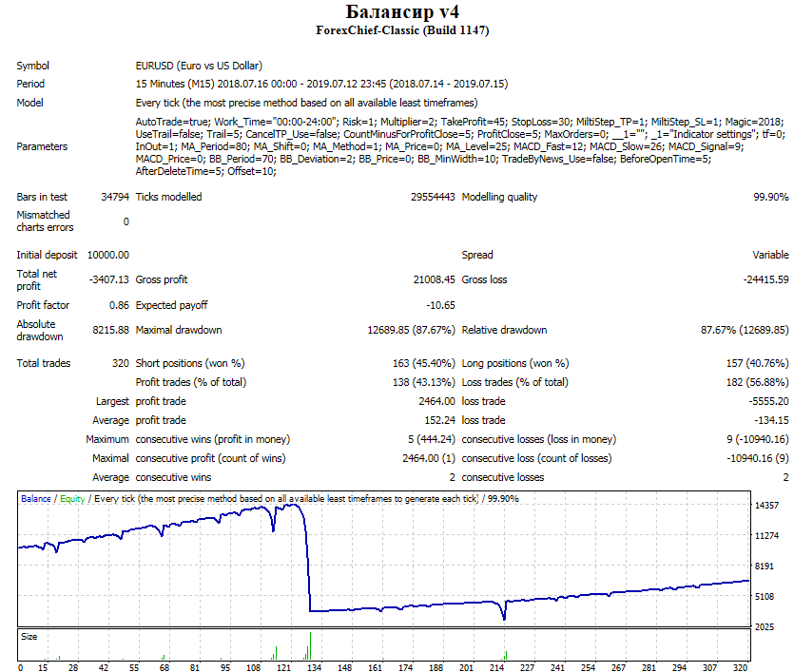Viewport: 794px width, 672px height.
Task: Click the Gross profit value "21008.45"
Action: pyautogui.click(x=434, y=279)
